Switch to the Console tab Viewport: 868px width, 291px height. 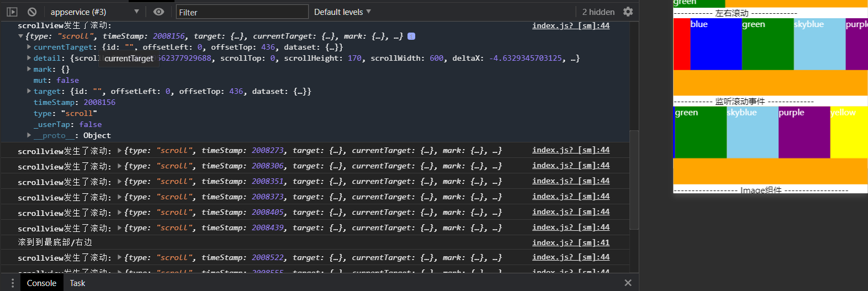[x=41, y=283]
